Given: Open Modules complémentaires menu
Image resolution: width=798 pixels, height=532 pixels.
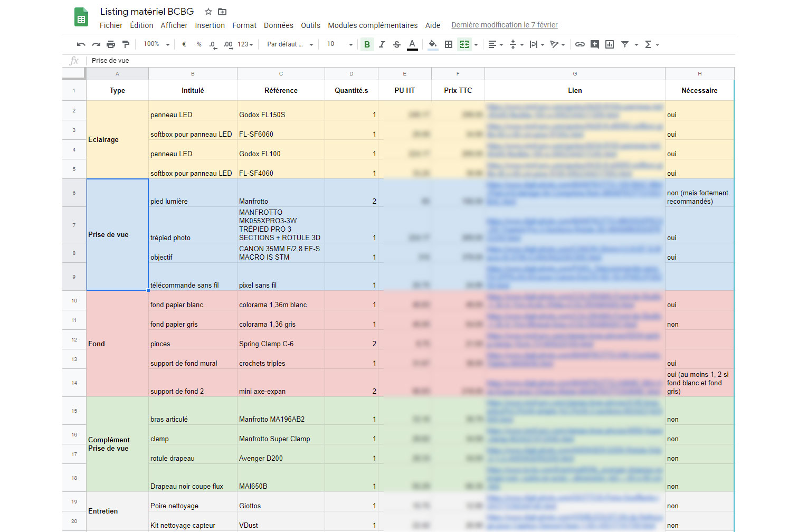Looking at the screenshot, I should point(373,25).
